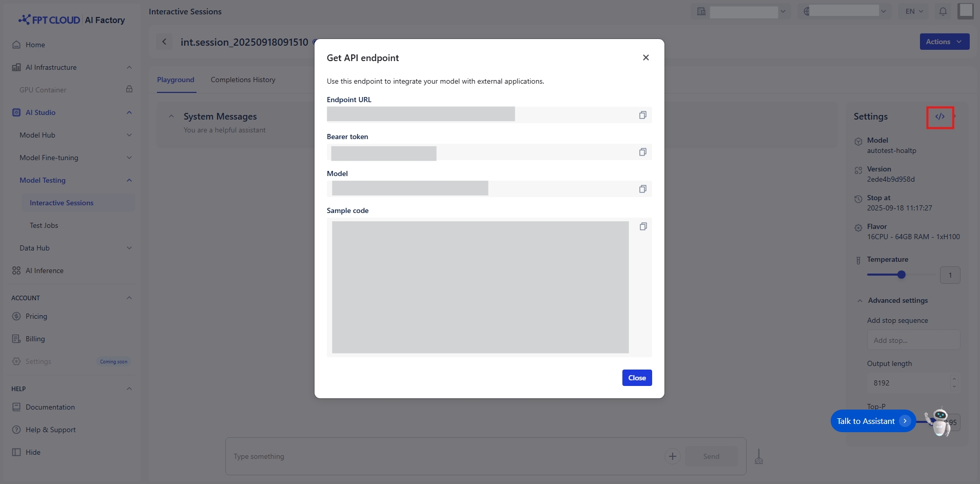Copy the Bearer token
The width and height of the screenshot is (980, 484).
[642, 152]
